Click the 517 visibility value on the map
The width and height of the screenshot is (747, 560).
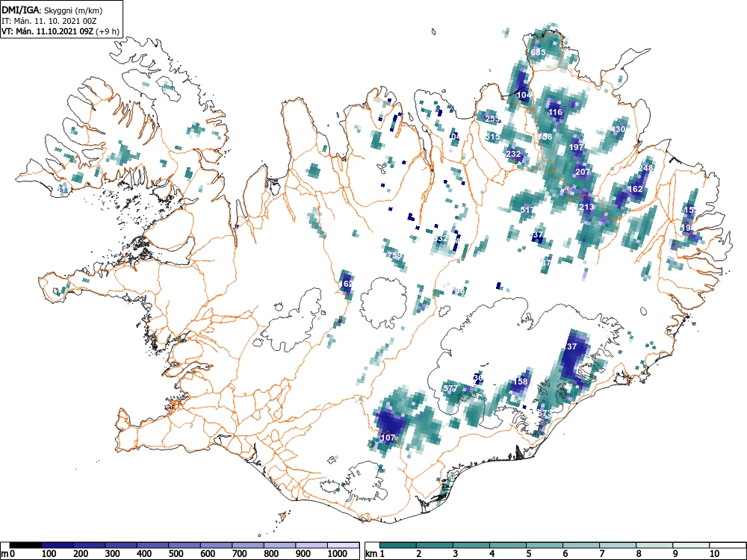tap(527, 210)
